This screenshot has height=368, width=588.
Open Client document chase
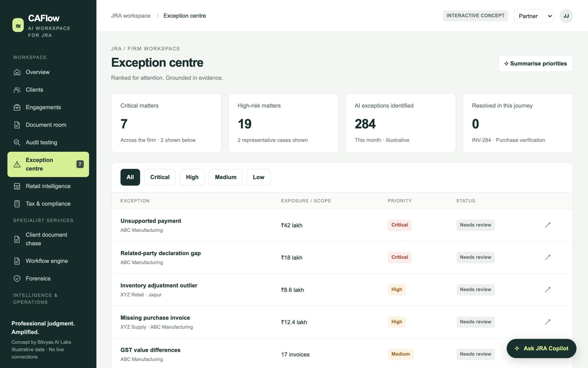(48, 239)
